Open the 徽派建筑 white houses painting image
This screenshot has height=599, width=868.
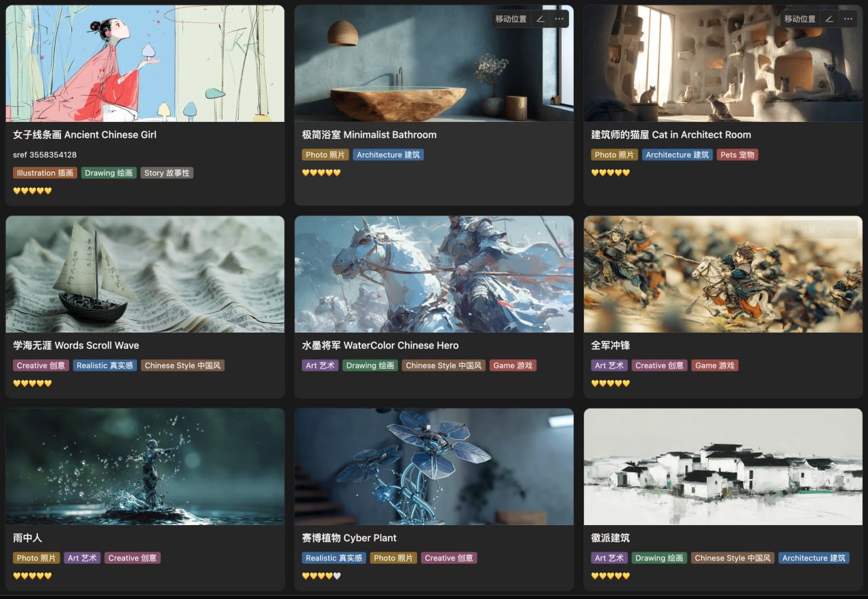pyautogui.click(x=723, y=467)
